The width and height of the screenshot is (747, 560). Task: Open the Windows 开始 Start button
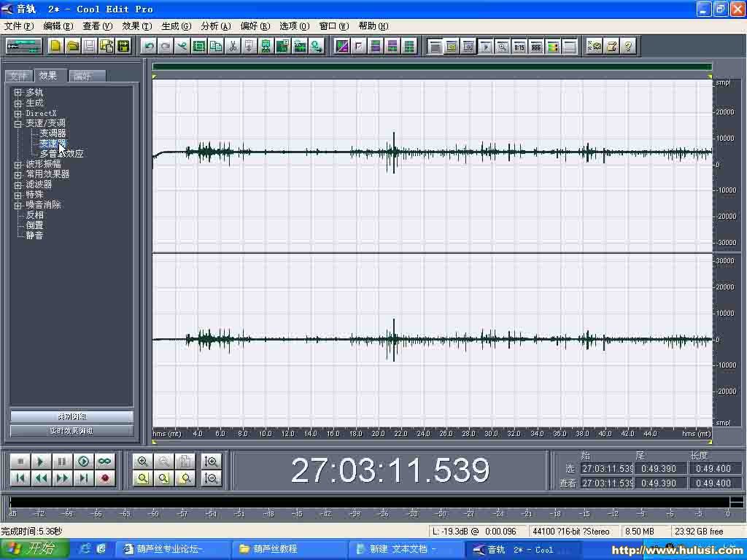coord(34,549)
